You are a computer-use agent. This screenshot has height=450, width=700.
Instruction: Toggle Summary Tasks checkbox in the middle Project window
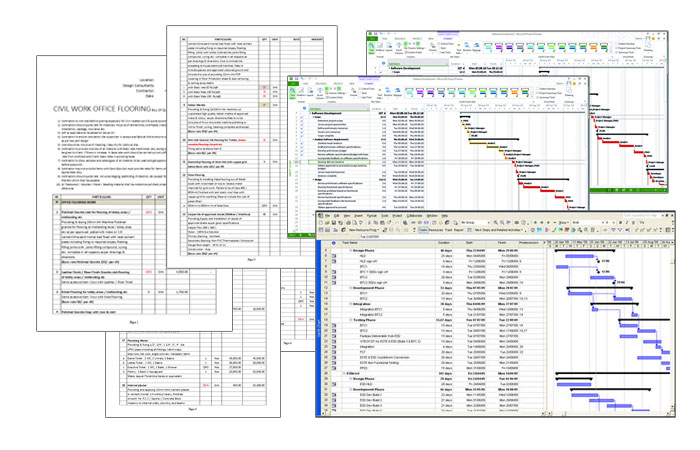click(x=538, y=97)
